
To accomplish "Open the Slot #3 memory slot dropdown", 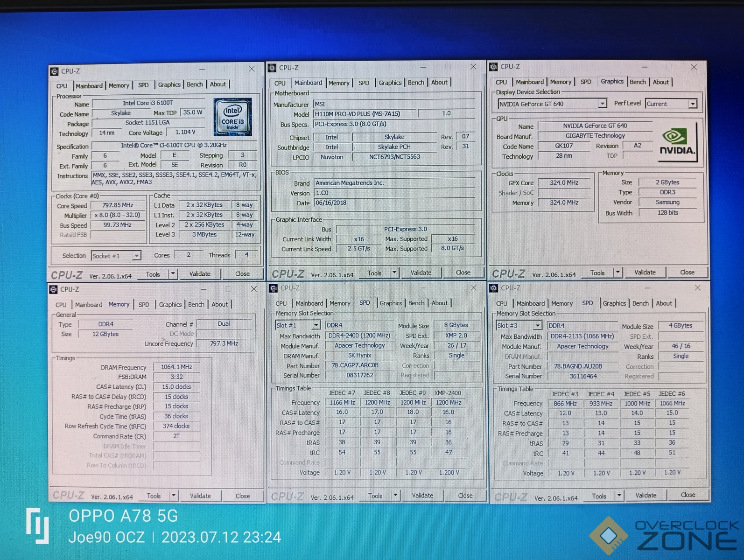I will click(538, 325).
